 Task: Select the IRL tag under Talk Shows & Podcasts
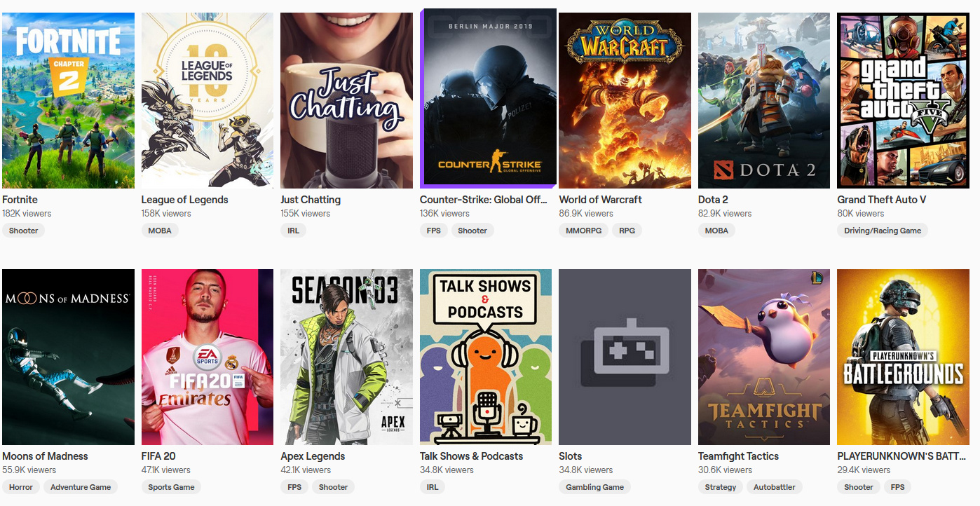pyautogui.click(x=433, y=487)
